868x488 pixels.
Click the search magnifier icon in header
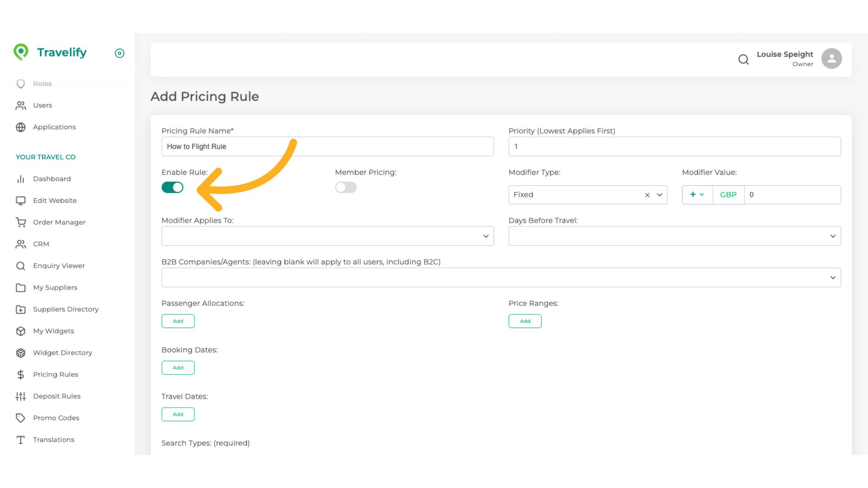pos(743,59)
